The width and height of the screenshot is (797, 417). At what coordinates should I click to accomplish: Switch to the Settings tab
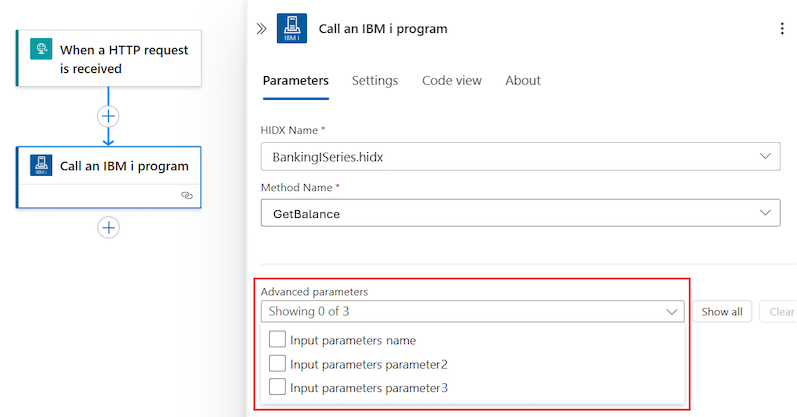tap(375, 81)
